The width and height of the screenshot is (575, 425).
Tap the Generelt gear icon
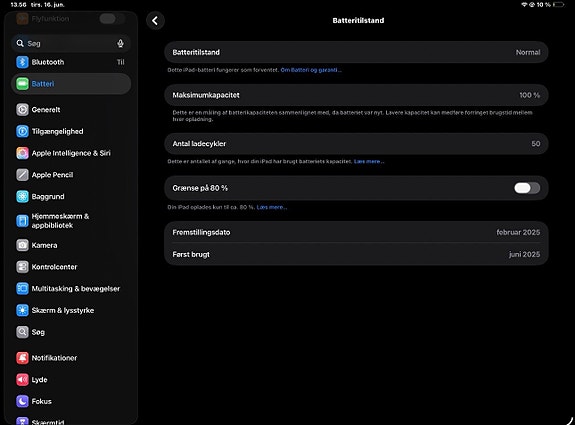tap(22, 109)
